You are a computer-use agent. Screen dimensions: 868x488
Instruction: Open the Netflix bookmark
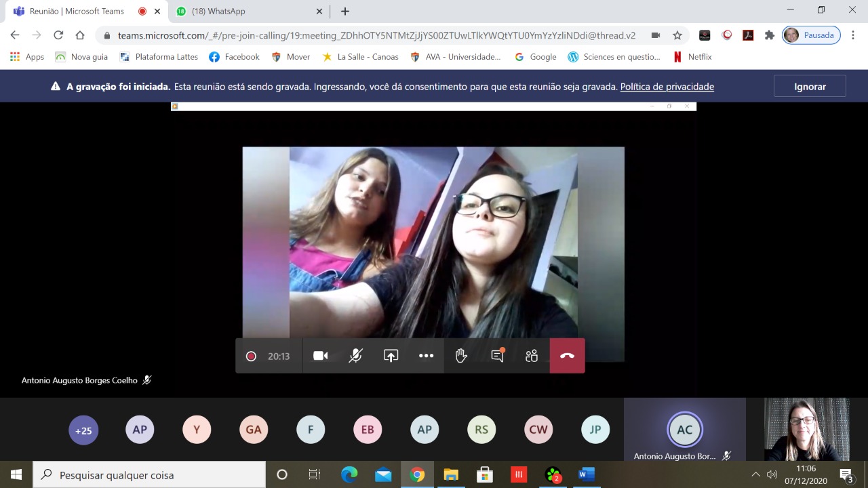coord(692,57)
